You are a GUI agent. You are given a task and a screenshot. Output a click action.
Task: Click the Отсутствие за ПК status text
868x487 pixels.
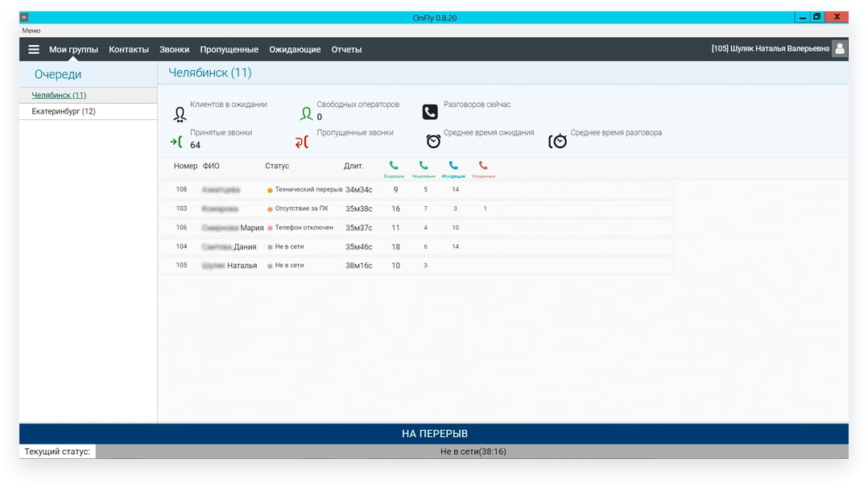pyautogui.click(x=302, y=208)
